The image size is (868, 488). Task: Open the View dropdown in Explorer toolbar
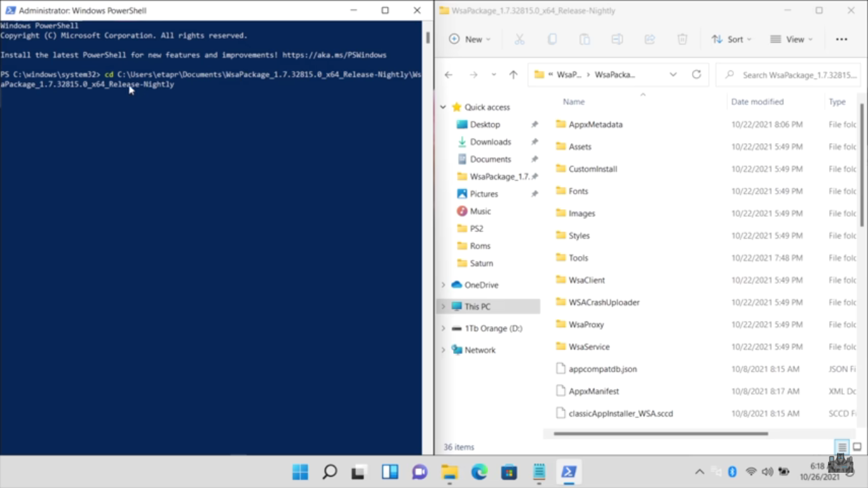point(791,39)
